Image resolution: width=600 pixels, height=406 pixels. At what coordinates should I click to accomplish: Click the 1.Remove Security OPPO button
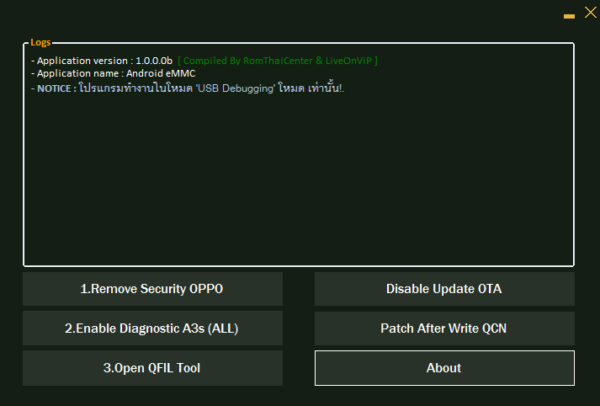click(x=152, y=289)
